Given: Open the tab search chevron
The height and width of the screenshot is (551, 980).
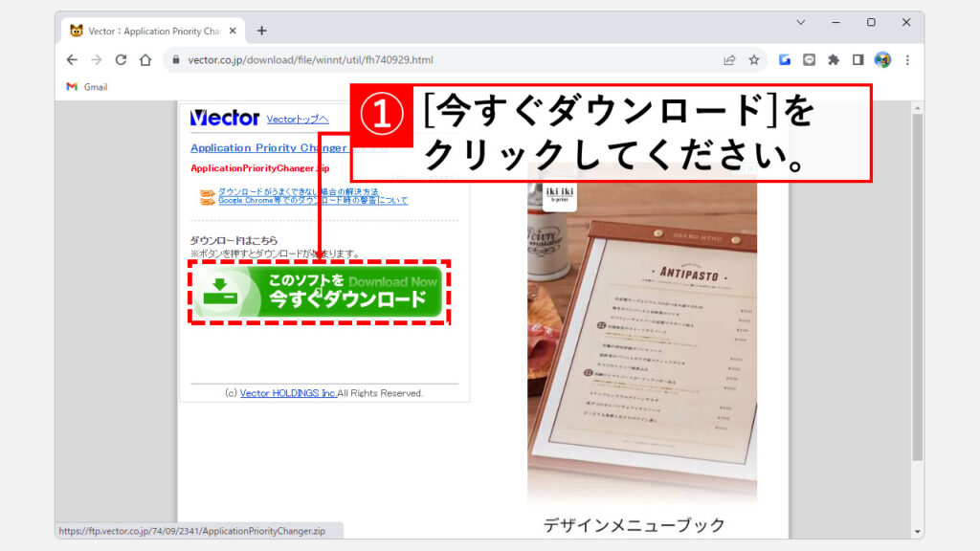Looking at the screenshot, I should point(801,23).
